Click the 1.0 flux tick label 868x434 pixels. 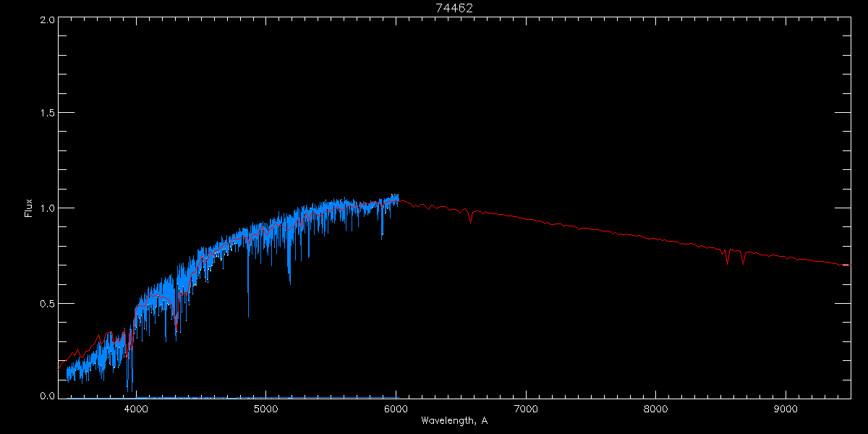point(47,208)
